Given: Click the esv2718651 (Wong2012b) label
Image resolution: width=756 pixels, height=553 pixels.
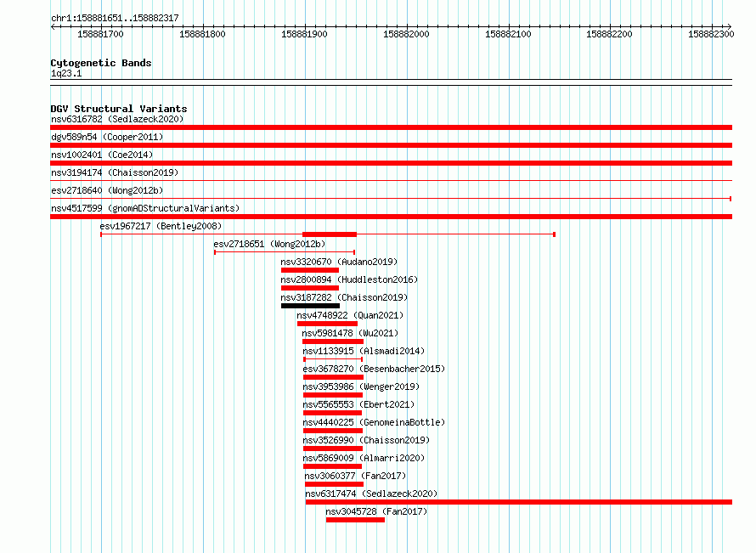Looking at the screenshot, I should pos(269,244).
